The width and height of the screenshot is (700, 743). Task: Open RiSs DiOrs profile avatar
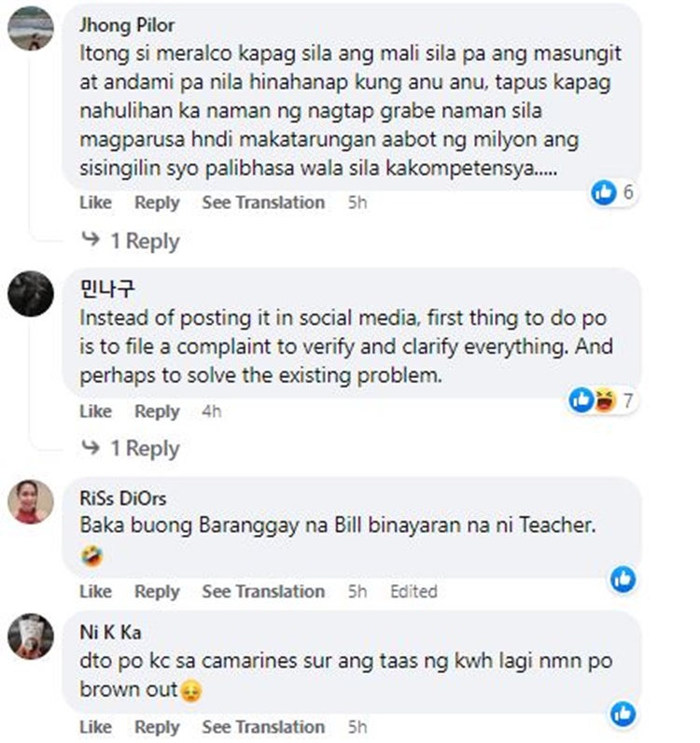pyautogui.click(x=31, y=502)
